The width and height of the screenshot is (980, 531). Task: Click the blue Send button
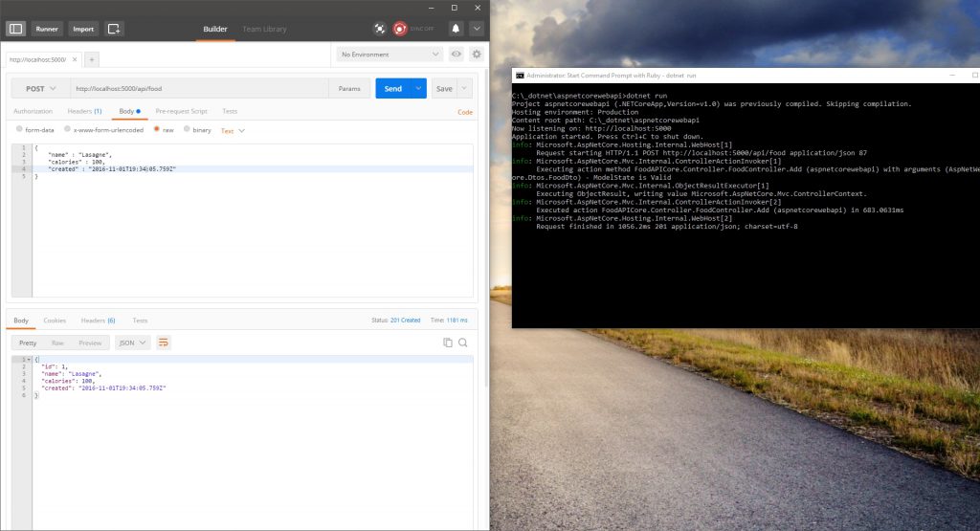pyautogui.click(x=393, y=89)
